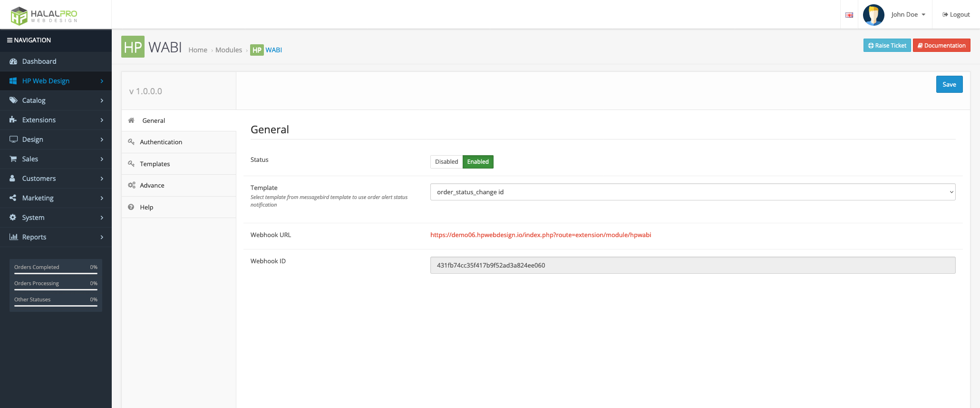Open the Help tab
This screenshot has width=980, height=408.
179,207
